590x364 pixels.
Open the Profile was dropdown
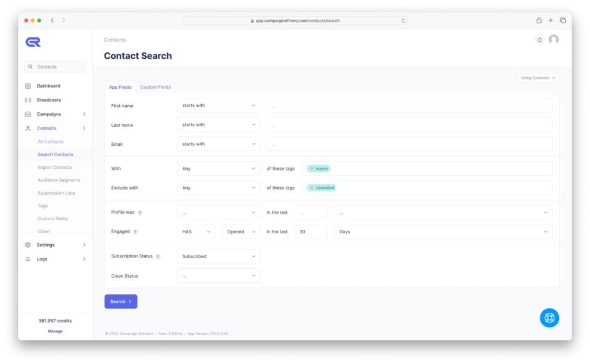[x=218, y=213]
